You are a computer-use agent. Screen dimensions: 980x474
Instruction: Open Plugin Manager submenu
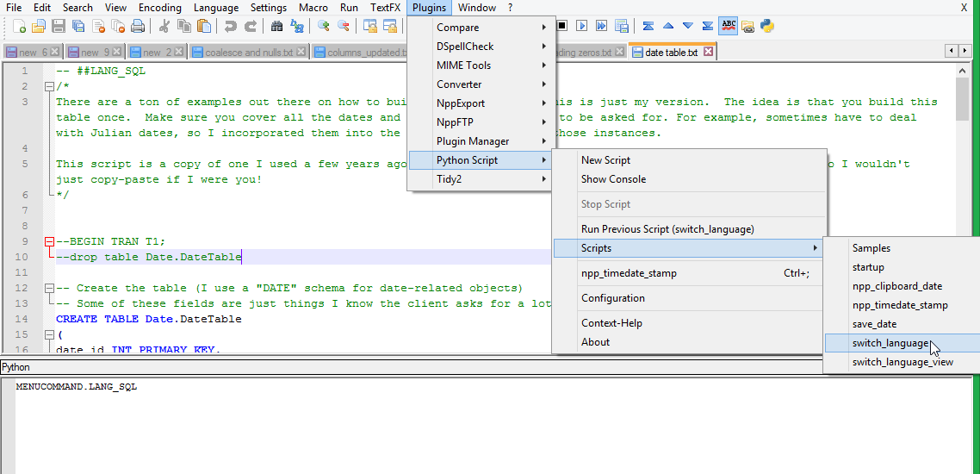coord(480,141)
